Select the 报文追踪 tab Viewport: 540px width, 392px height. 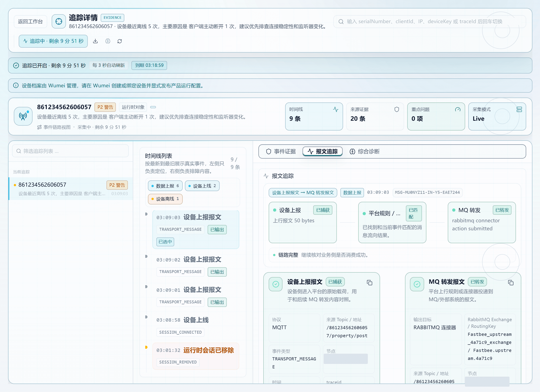(323, 151)
